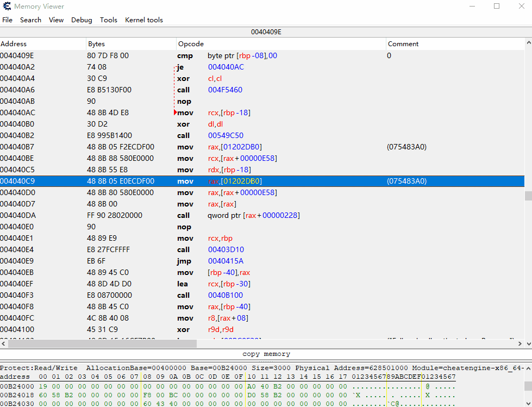Open the Debug menu
Image resolution: width=532 pixels, height=407 pixels.
[x=81, y=20]
